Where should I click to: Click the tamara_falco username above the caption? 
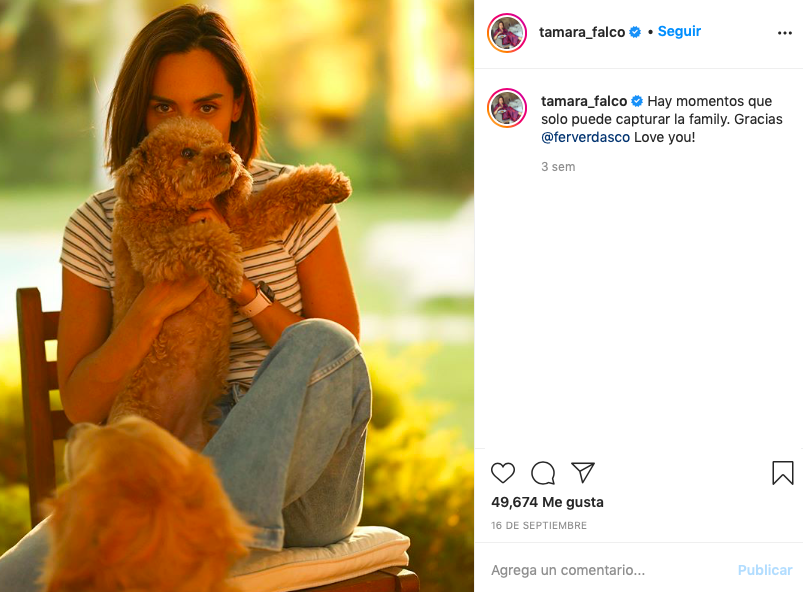click(x=584, y=100)
